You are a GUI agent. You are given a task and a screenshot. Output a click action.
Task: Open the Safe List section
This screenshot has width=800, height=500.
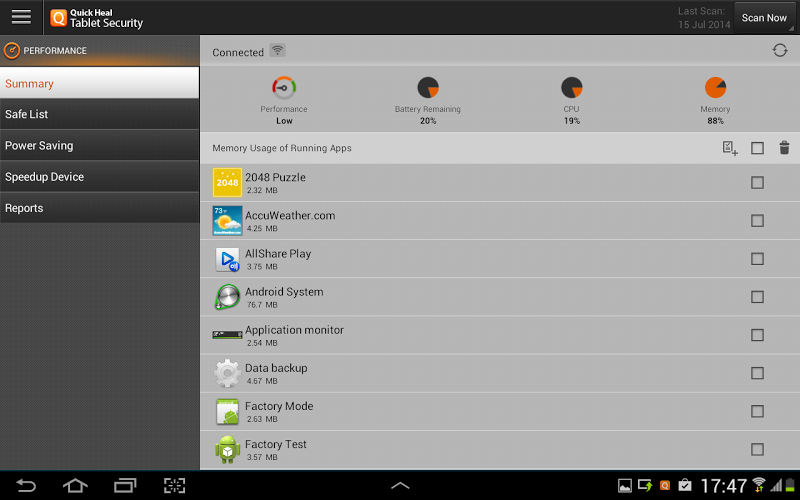tap(99, 114)
